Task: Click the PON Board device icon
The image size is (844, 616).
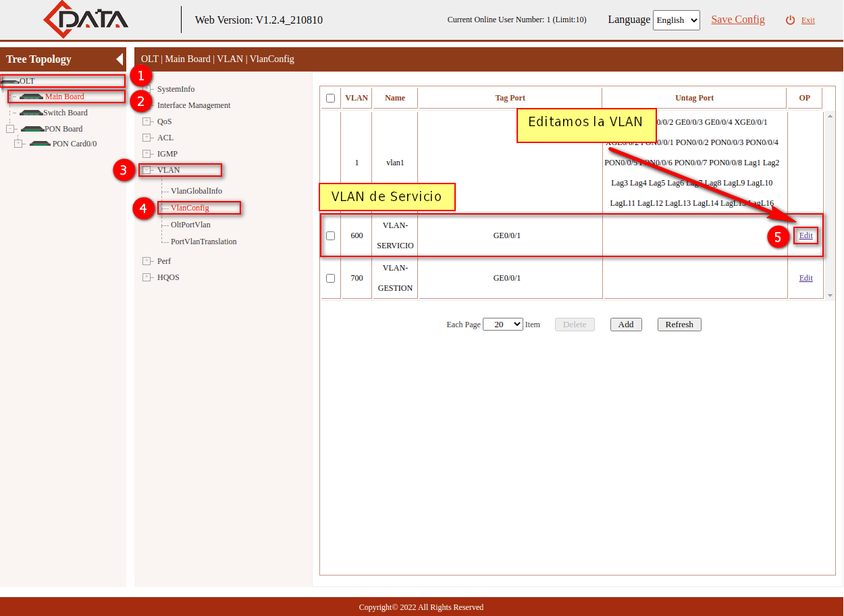Action: pos(32,129)
